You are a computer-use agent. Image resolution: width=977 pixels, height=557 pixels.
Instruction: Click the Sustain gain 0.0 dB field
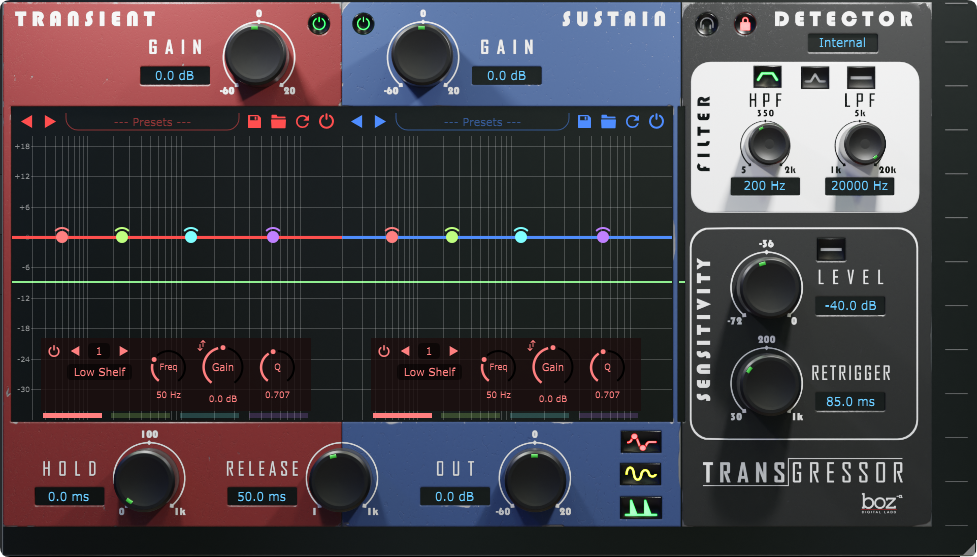tap(506, 75)
